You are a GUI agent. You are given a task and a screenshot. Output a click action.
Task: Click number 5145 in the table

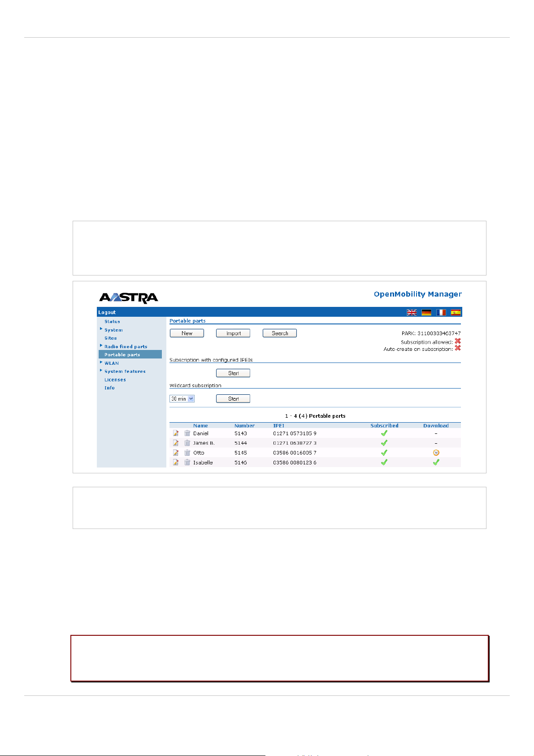[x=240, y=453]
